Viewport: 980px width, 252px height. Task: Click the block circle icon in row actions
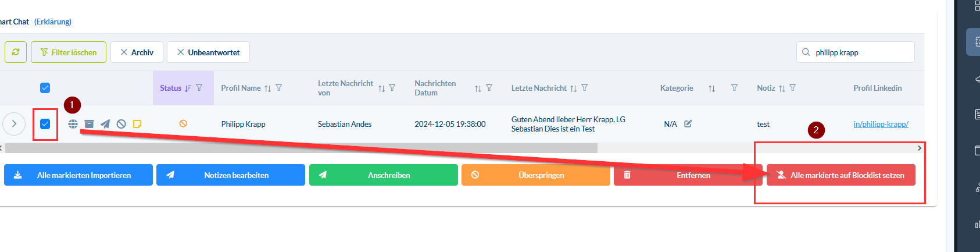click(121, 124)
